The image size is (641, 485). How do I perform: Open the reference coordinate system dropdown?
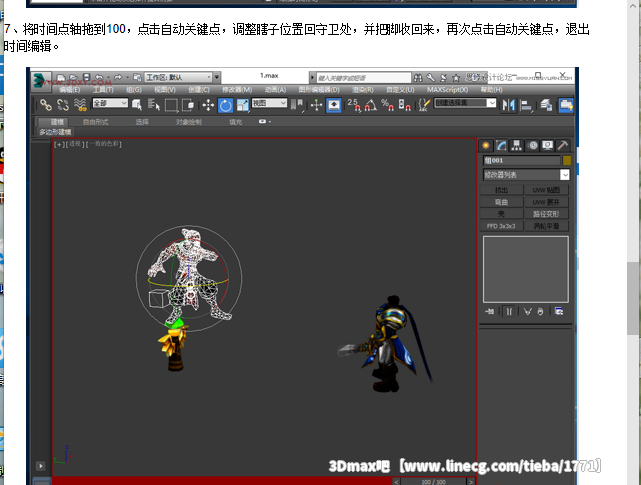point(269,103)
